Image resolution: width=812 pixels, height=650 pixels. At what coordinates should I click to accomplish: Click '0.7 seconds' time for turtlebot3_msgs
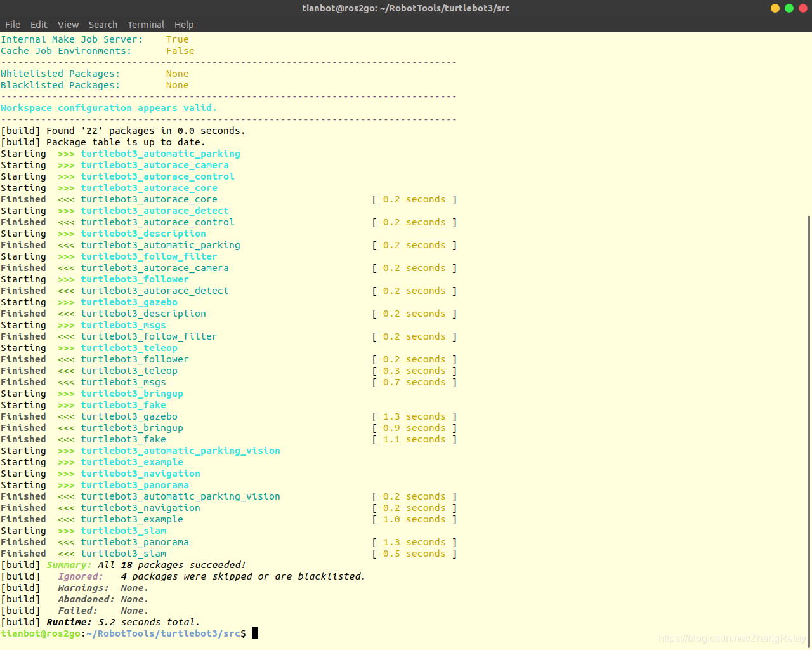click(414, 382)
